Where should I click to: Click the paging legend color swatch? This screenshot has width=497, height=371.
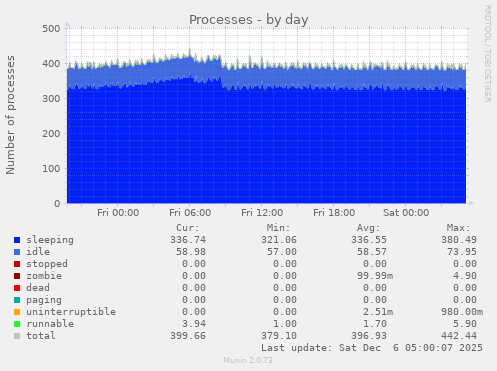click(17, 300)
